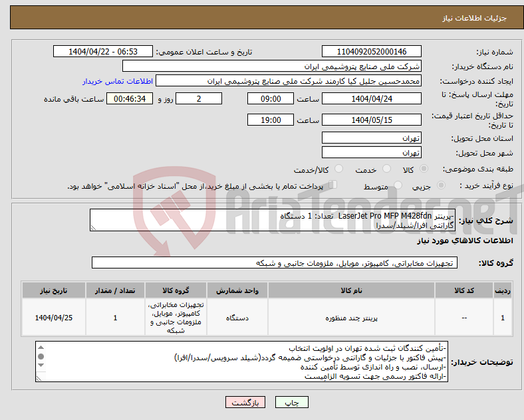
Task: Click remaining time counter 00:46:34
Action: click(130, 99)
